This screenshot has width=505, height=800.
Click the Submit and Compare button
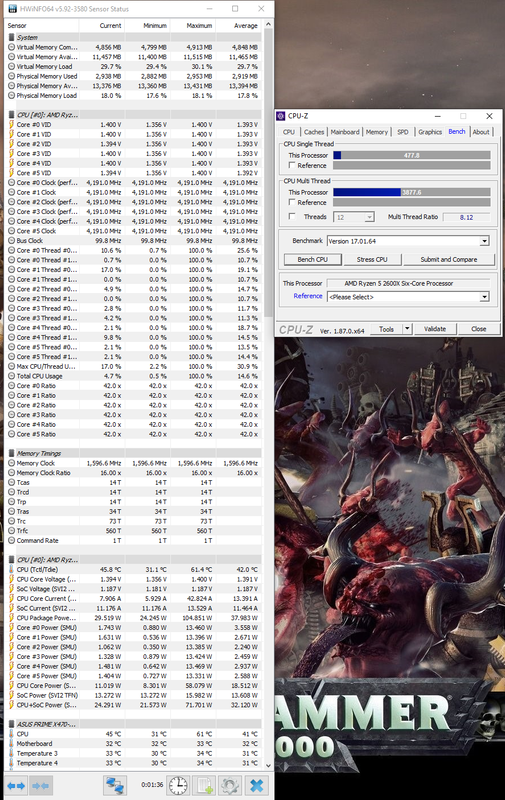[x=449, y=259]
